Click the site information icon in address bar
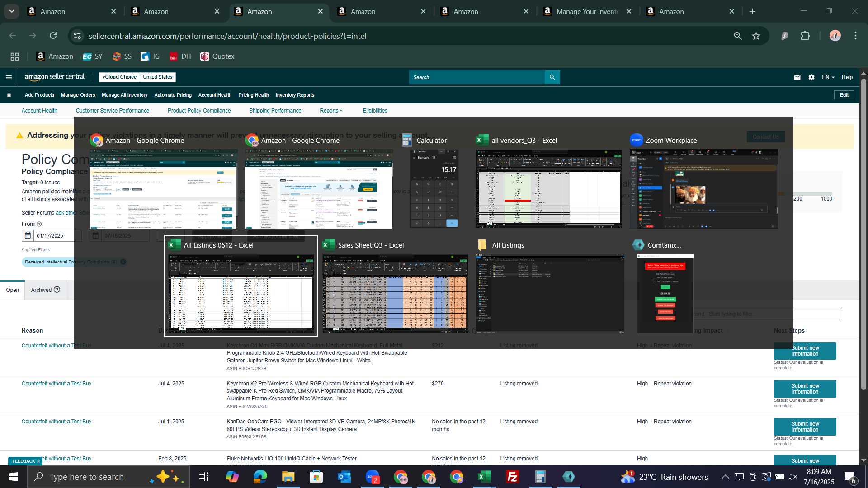This screenshot has height=488, width=868. (77, 36)
